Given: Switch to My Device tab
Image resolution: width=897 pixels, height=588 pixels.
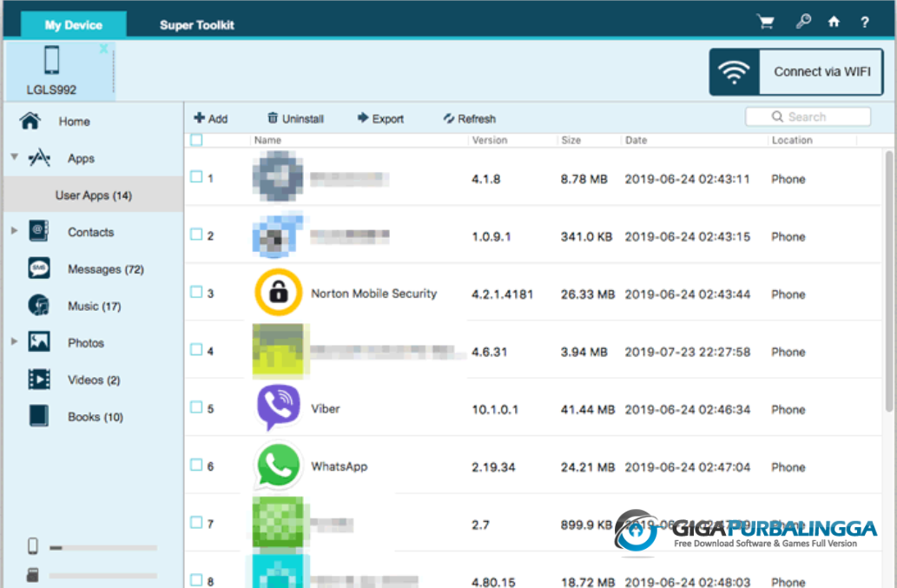Looking at the screenshot, I should (74, 25).
